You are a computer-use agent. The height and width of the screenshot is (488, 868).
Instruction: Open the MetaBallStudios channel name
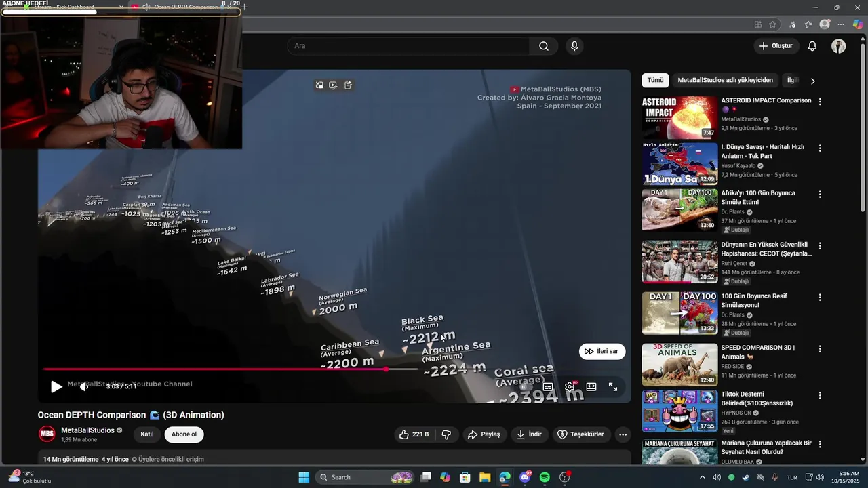click(87, 430)
